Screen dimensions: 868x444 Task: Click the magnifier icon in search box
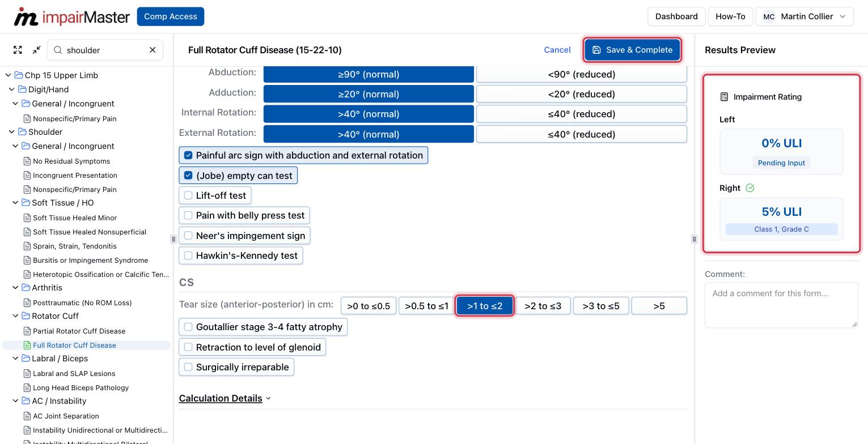coord(58,50)
